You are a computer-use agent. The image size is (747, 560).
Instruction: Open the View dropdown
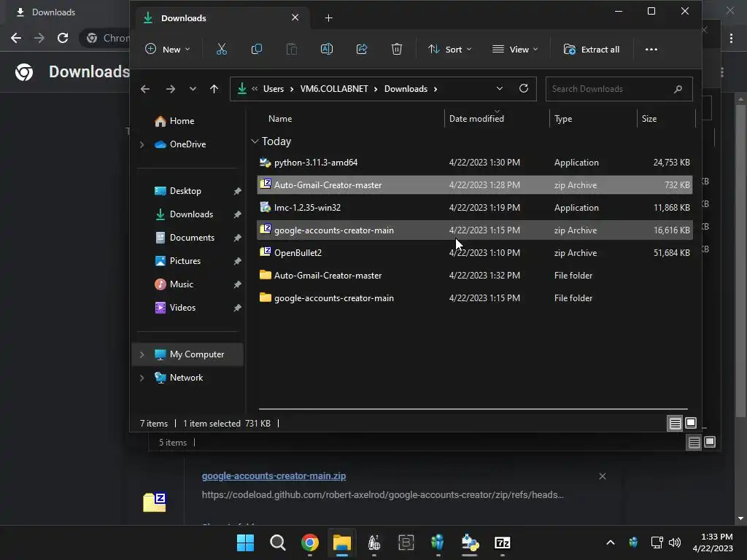click(515, 49)
